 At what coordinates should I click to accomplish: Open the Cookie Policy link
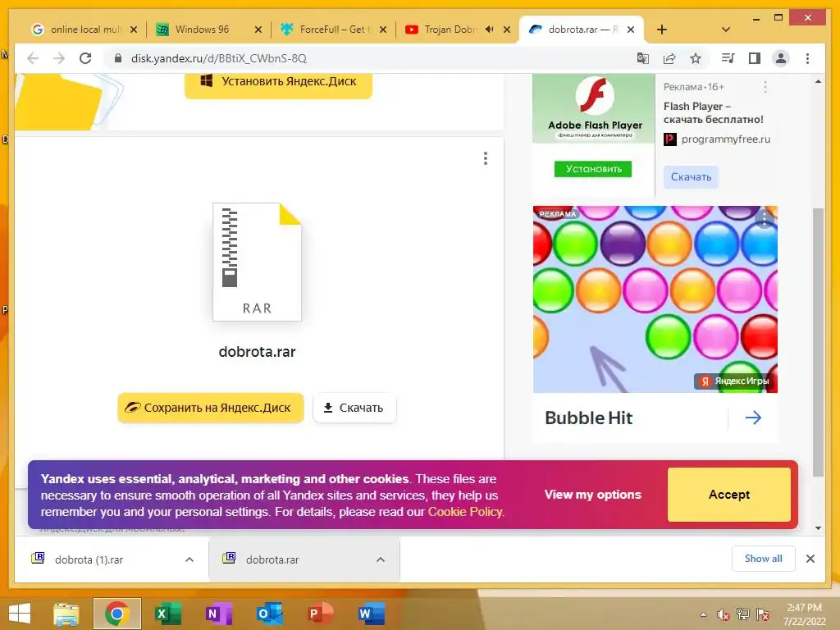(465, 512)
